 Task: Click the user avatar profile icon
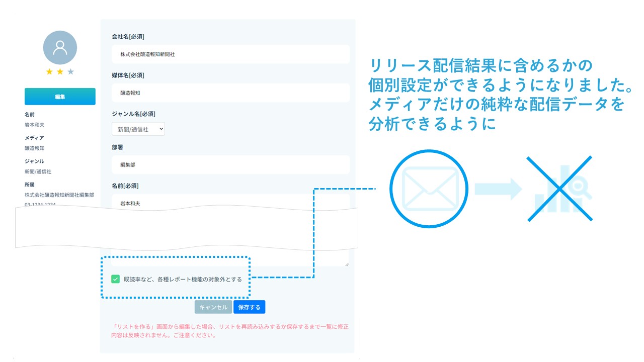[60, 47]
